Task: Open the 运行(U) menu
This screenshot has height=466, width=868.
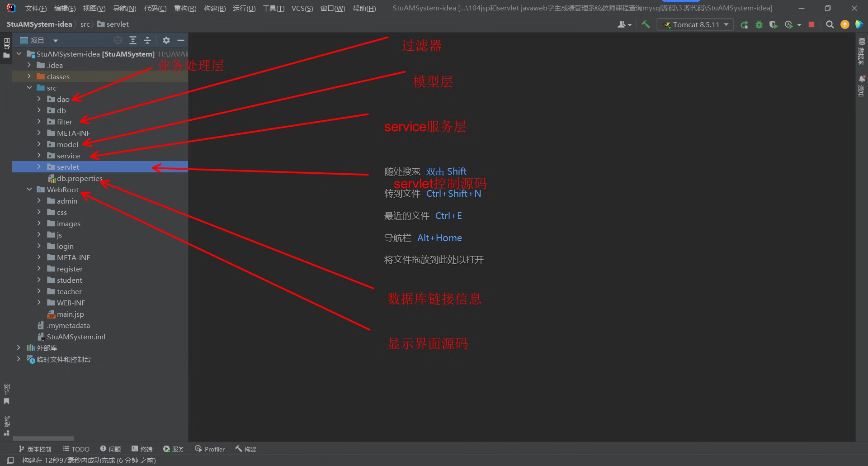Action: coord(244,8)
